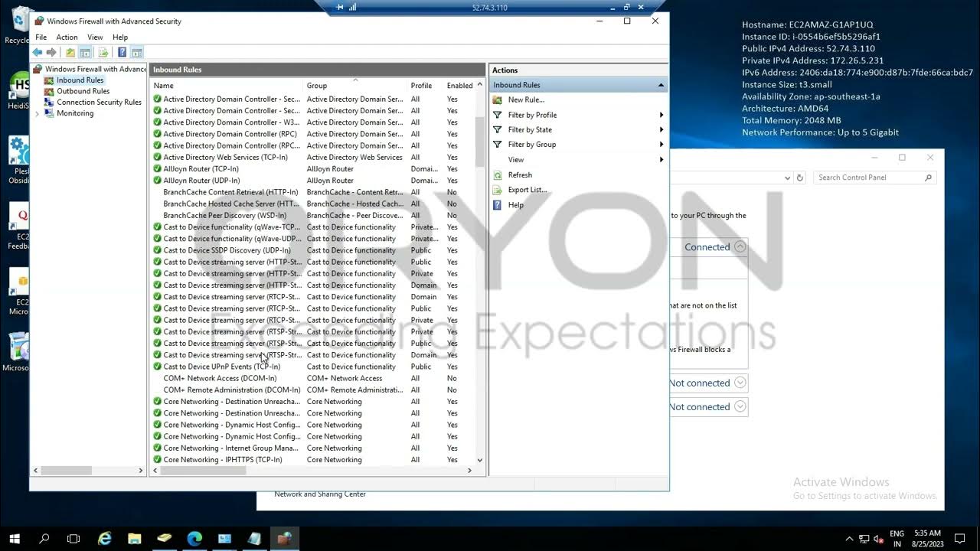Open the View menu in the menu bar
This screenshot has width=980, height=551.
coord(95,37)
